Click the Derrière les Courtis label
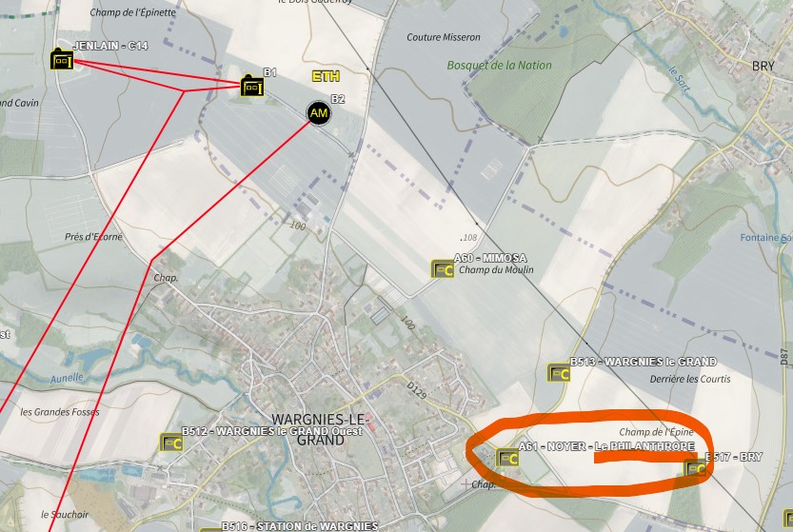Screen dimensions: 793x532 [690, 379]
